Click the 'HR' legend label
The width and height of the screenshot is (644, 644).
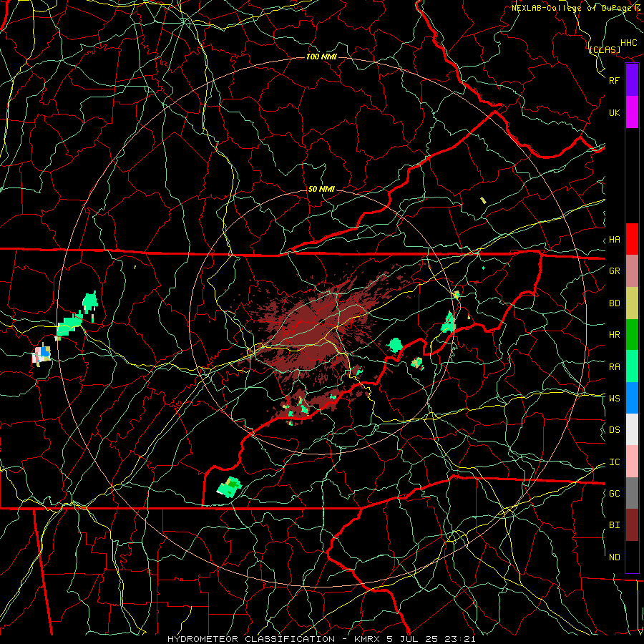tap(614, 335)
